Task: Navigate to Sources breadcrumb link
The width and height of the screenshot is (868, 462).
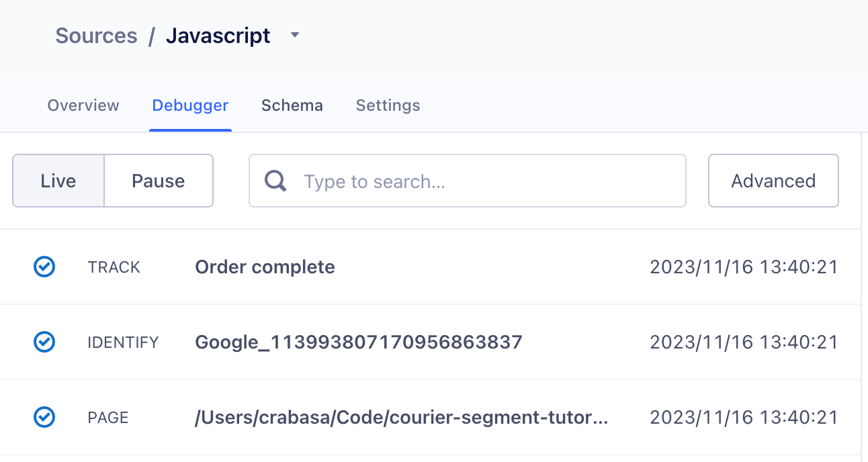Action: (x=96, y=36)
